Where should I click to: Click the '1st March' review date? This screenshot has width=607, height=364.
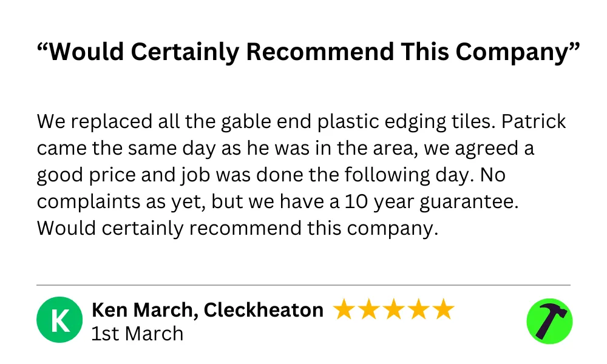[x=137, y=333]
